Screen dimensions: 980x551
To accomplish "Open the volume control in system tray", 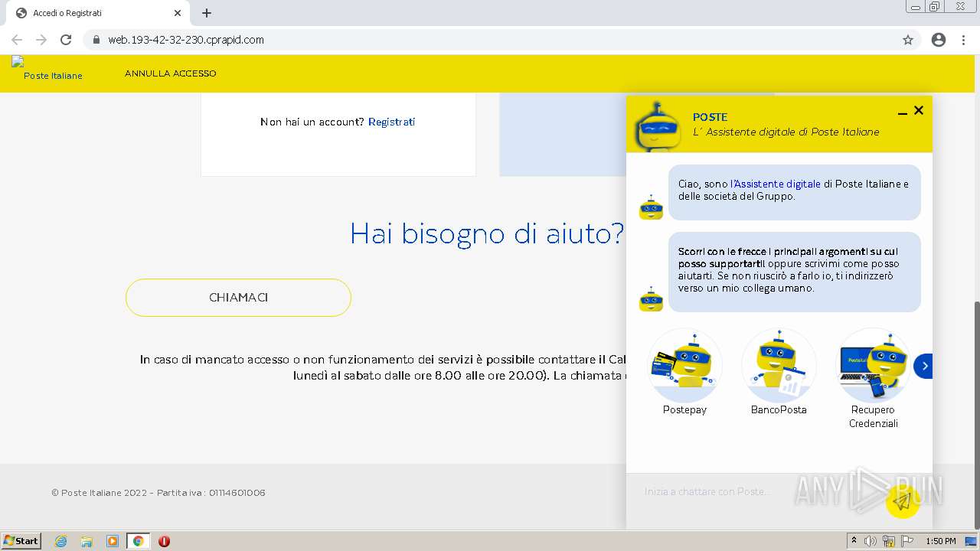I will [x=871, y=541].
